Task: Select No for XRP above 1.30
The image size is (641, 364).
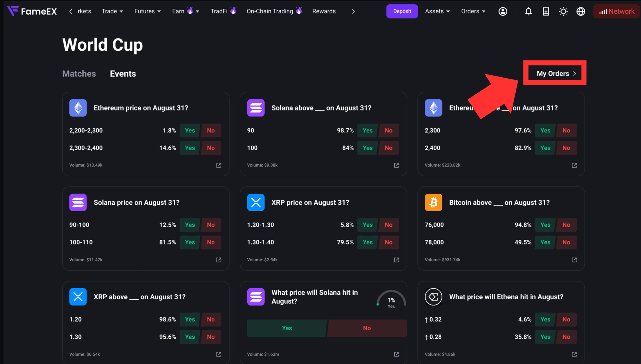Action: 211,337
